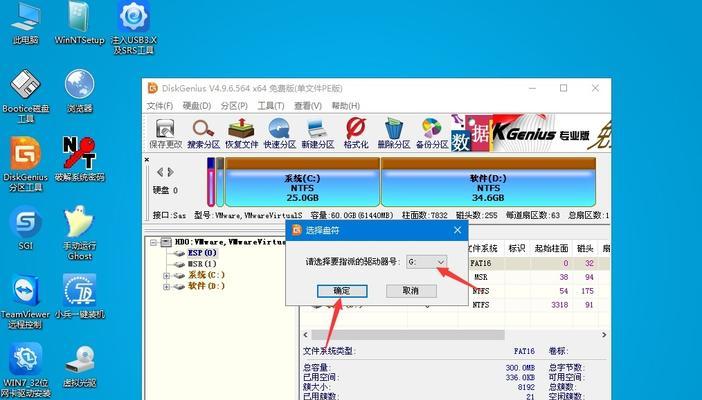Screen dimensions: 702x400
Task: Close the 选择盘符 dialog
Action: click(457, 230)
